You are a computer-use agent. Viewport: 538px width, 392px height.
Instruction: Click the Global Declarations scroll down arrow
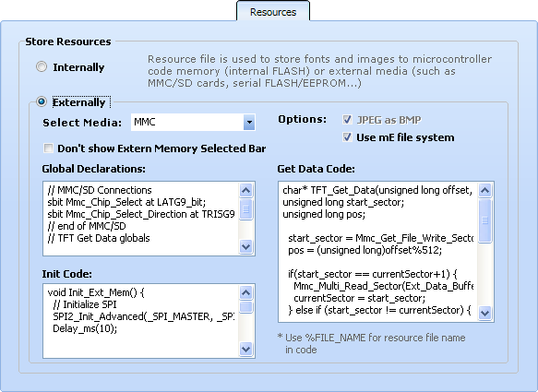[245, 246]
